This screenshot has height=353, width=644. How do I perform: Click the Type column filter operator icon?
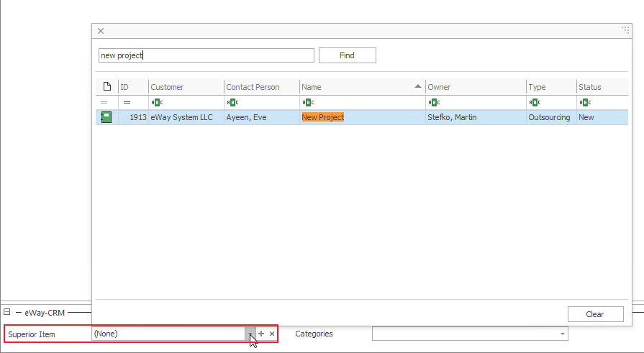pos(533,102)
